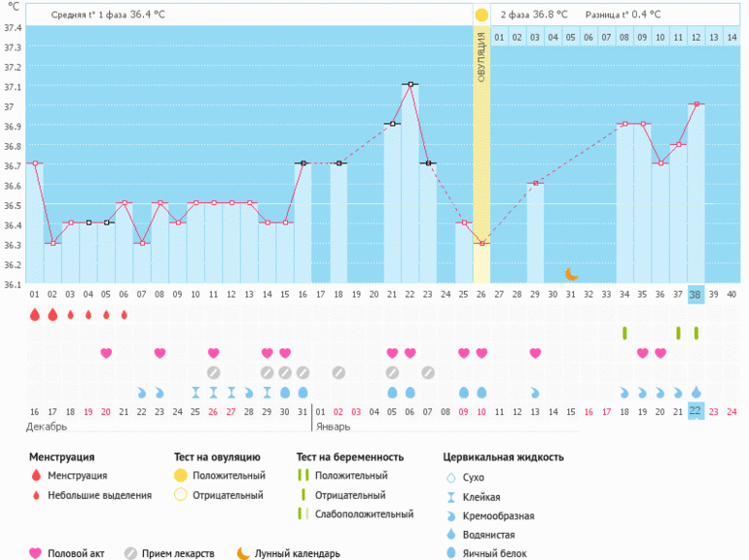
Task: Select highlighted cycle day 38
Action: tap(695, 295)
